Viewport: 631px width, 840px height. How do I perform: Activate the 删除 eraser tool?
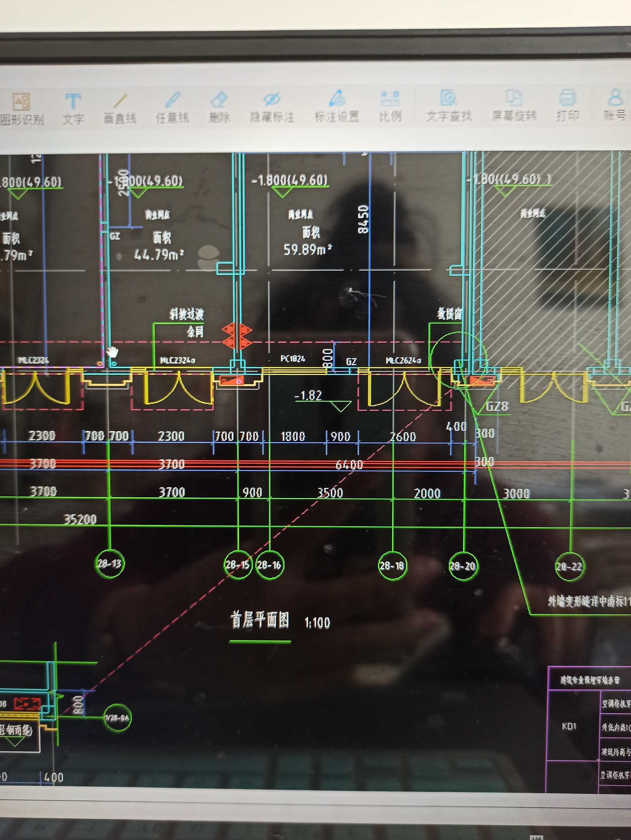[x=219, y=108]
